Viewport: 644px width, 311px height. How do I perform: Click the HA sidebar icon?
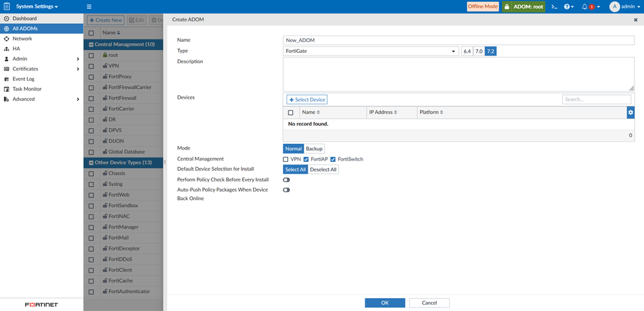[x=6, y=48]
